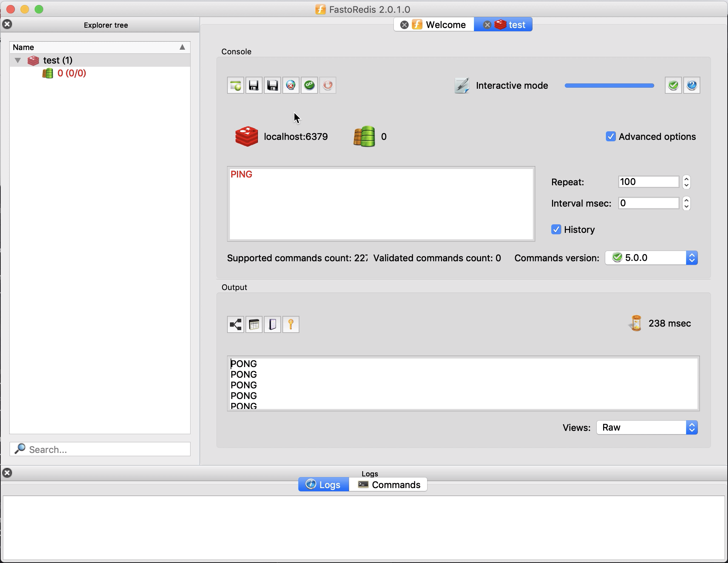Screen dimensions: 728x563
Task: Click inside the PONG output area
Action: coord(463,383)
